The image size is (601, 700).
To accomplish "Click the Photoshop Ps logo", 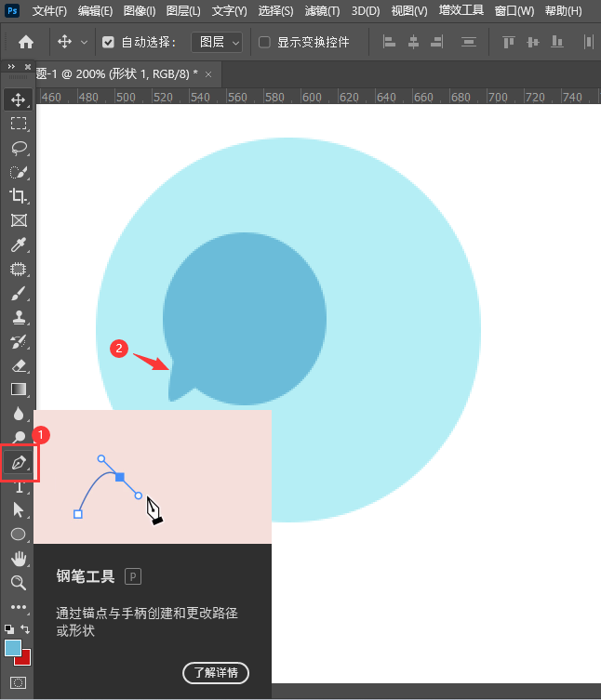I will [x=12, y=10].
